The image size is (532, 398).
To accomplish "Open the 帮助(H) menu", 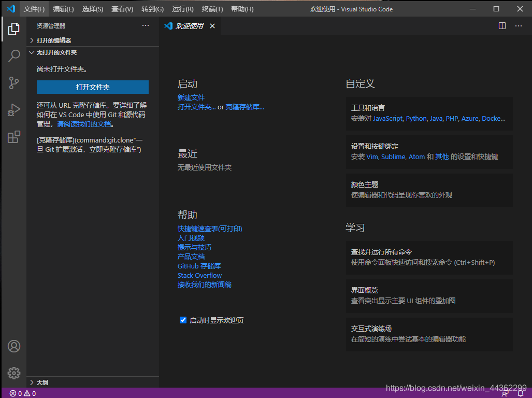I will click(242, 9).
